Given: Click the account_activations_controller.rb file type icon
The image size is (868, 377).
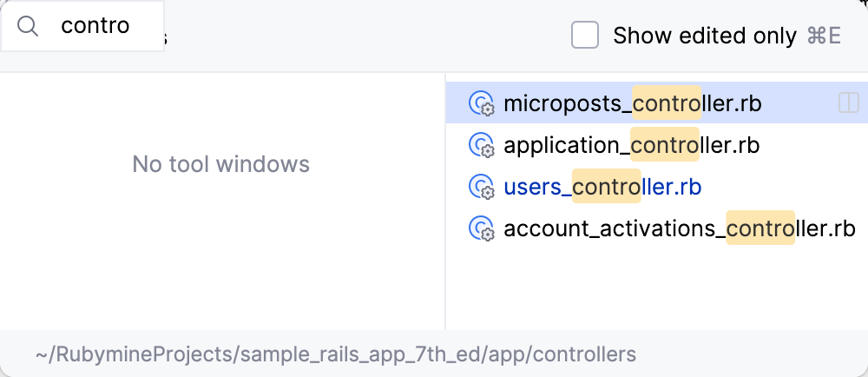Looking at the screenshot, I should 481,228.
